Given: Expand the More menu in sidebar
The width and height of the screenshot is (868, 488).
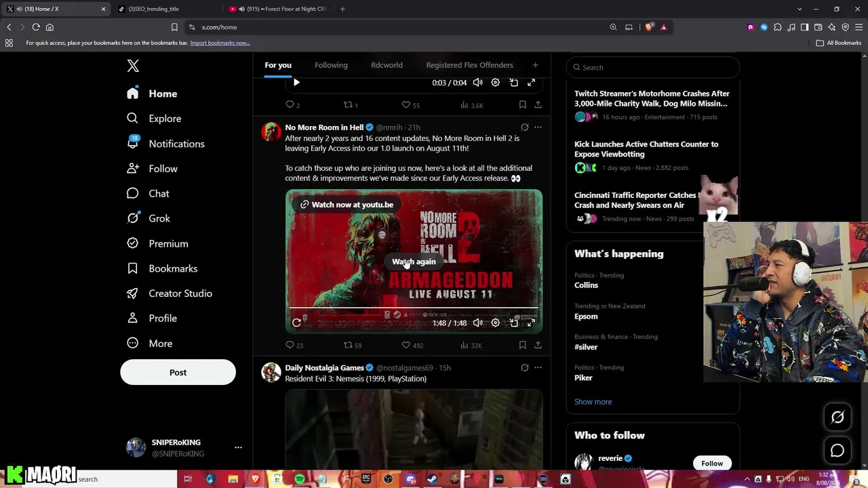Looking at the screenshot, I should [x=150, y=344].
